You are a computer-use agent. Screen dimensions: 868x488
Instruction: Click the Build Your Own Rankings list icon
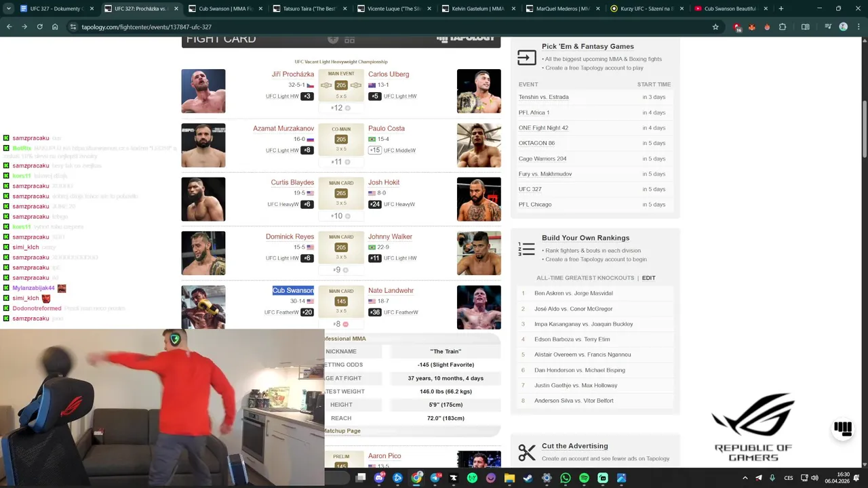pyautogui.click(x=527, y=249)
